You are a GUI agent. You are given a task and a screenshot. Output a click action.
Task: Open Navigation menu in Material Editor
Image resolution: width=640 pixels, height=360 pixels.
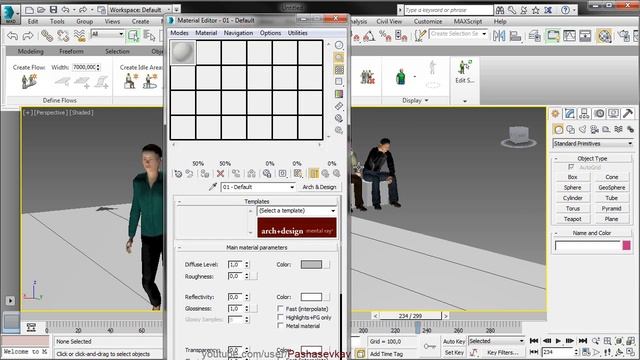tap(238, 33)
